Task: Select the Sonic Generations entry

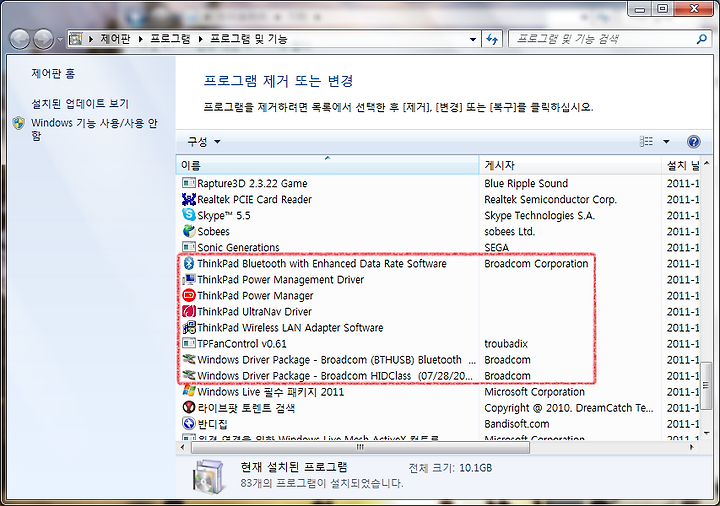Action: [438, 247]
